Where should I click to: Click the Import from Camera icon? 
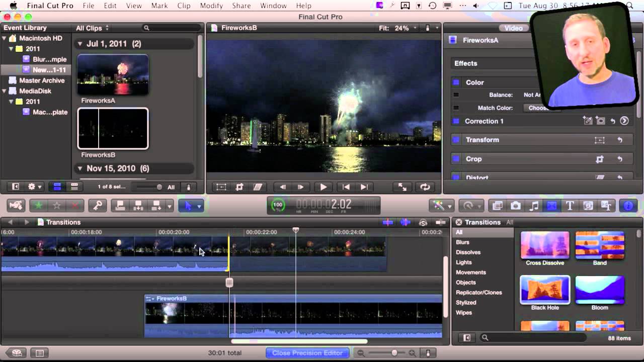pos(16,205)
